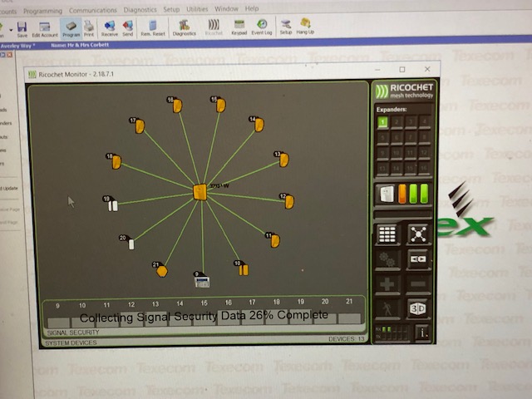Click the Ricochet toolbar icon
This screenshot has width=532, height=399.
[x=214, y=27]
